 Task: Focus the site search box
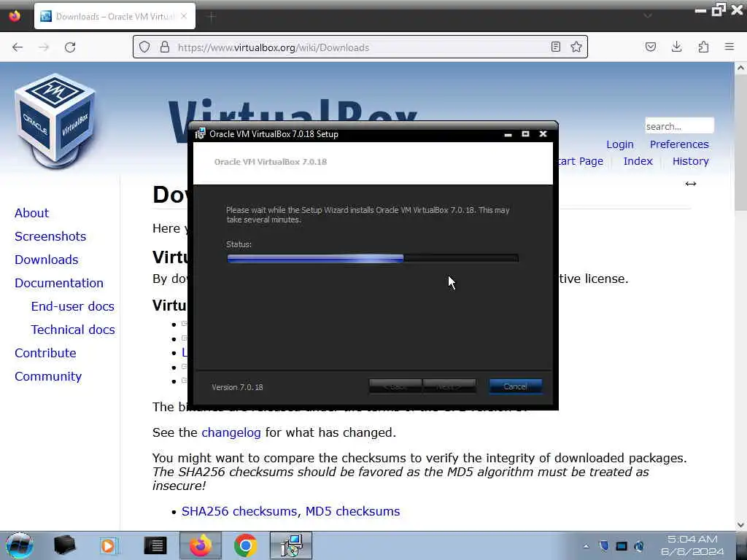[x=679, y=126]
